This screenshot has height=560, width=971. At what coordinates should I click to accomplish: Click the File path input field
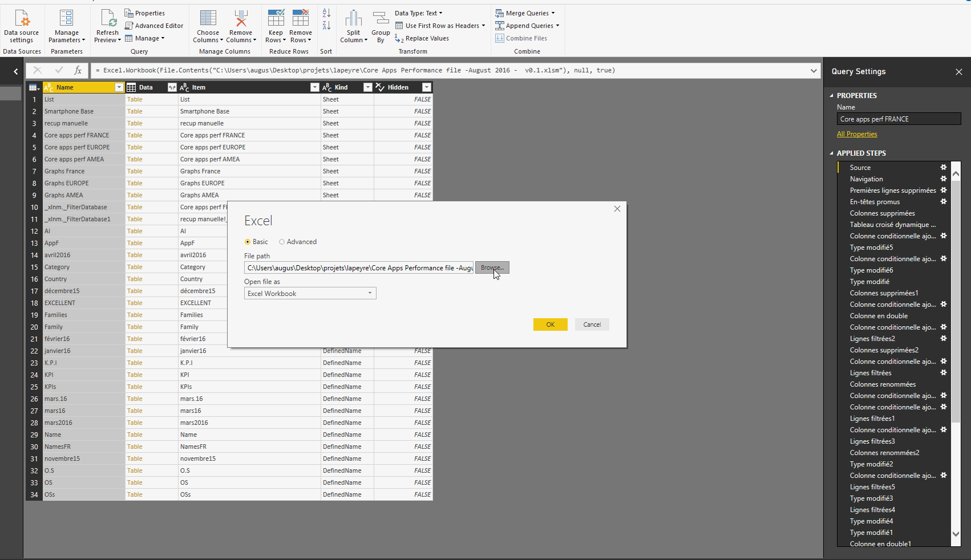point(359,267)
